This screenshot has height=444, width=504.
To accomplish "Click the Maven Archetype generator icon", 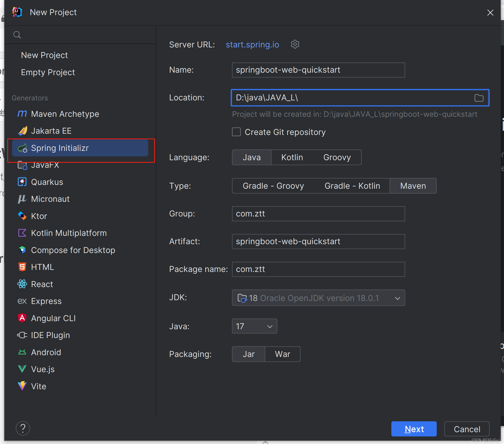I will (x=22, y=114).
